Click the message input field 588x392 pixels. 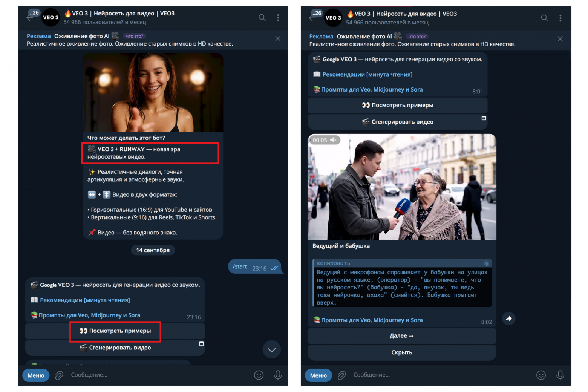pyautogui.click(x=151, y=375)
